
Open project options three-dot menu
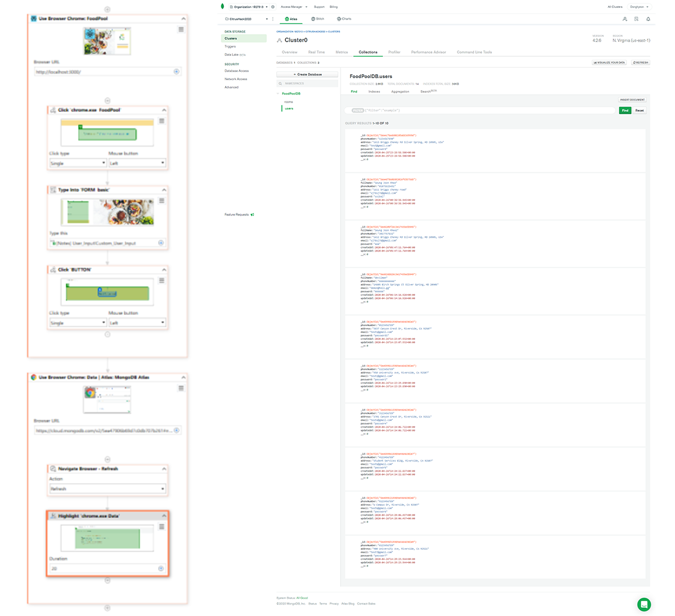coord(273,19)
